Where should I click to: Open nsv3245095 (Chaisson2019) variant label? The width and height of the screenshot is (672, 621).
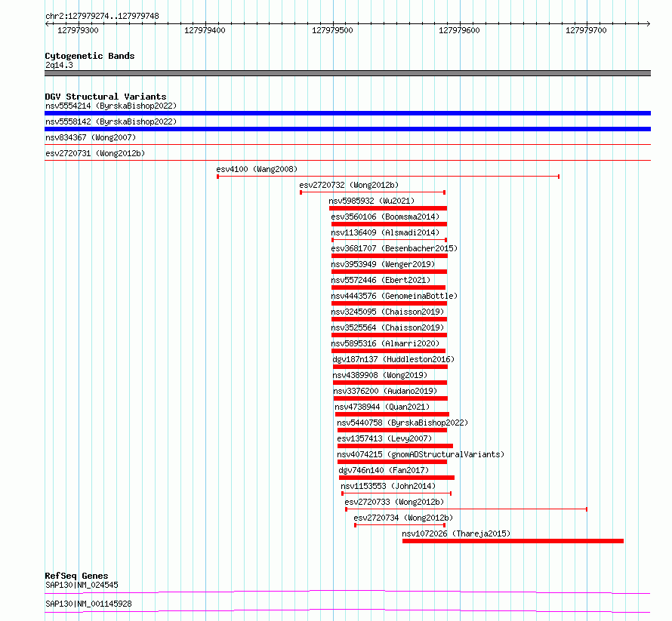(387, 312)
